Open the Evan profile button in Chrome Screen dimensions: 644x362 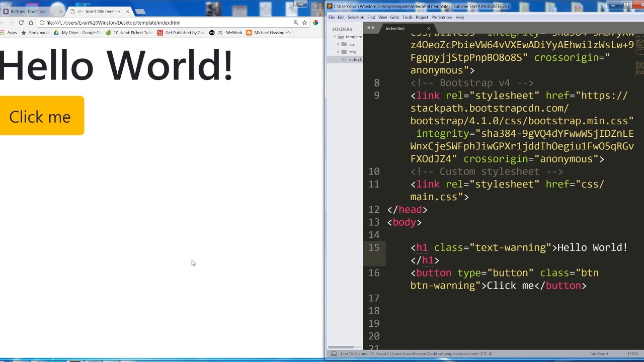click(301, 4)
